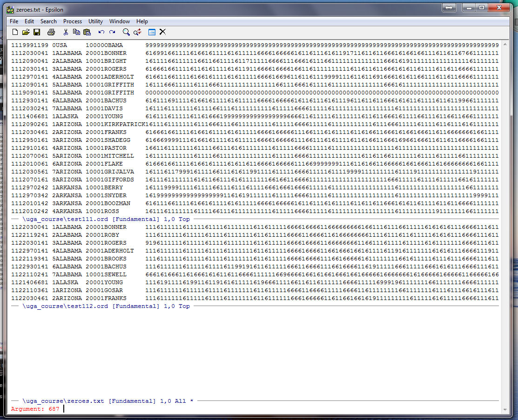Open the File menu

[x=14, y=21]
